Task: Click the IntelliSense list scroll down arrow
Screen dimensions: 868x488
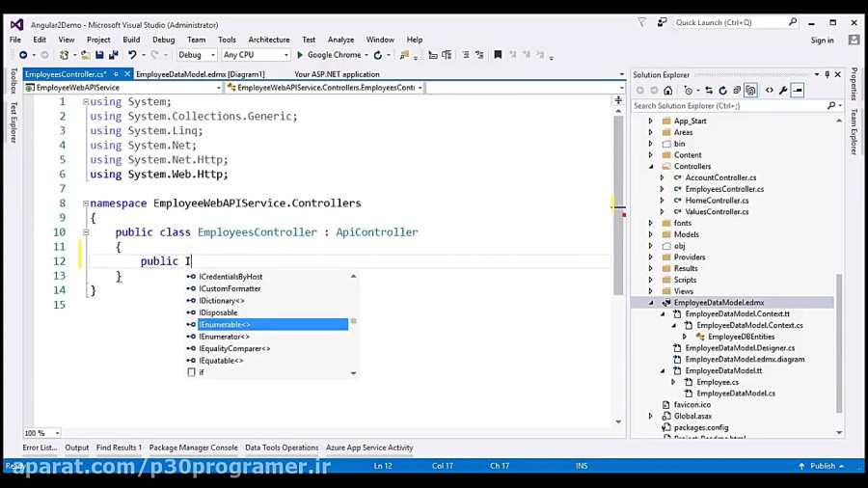Action: pyautogui.click(x=353, y=373)
